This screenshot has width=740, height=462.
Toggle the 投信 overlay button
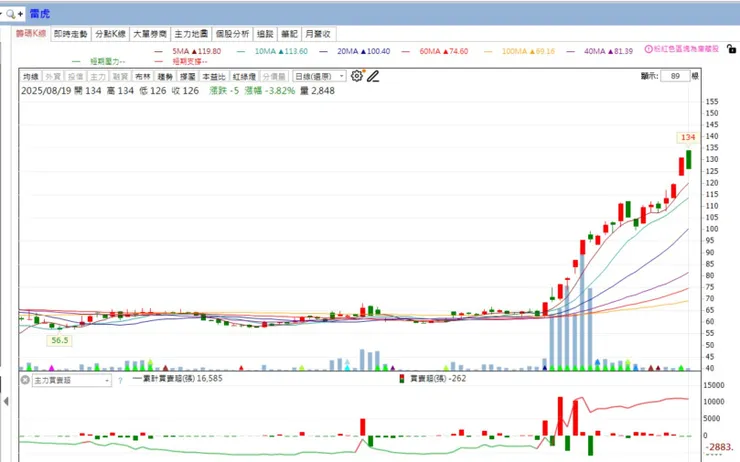pyautogui.click(x=76, y=76)
